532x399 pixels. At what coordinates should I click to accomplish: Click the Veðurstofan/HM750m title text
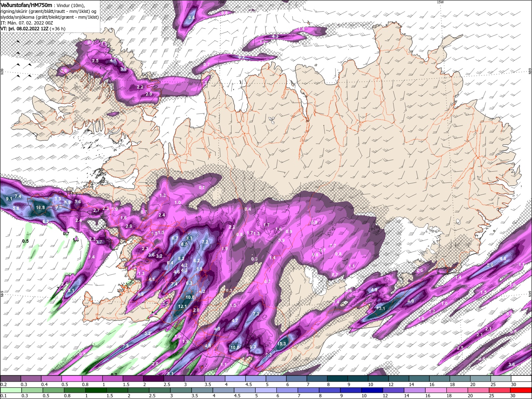[26, 5]
